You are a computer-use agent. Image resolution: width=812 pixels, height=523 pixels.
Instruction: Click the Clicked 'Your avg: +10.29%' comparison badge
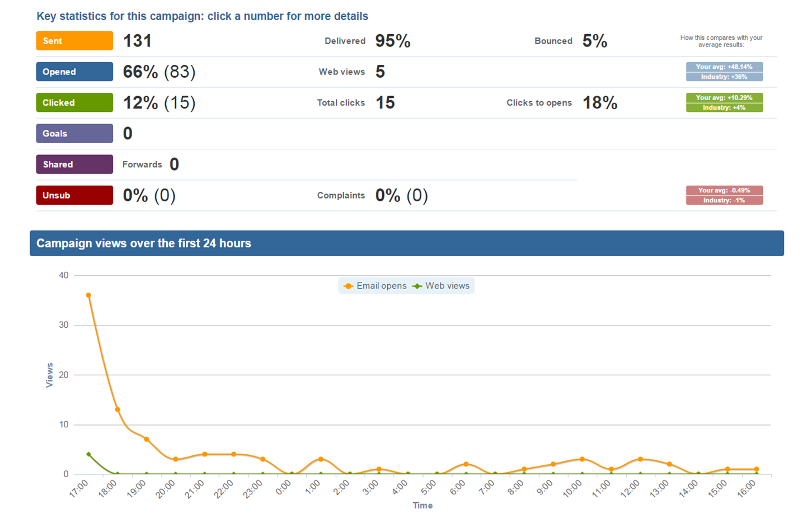coord(724,97)
